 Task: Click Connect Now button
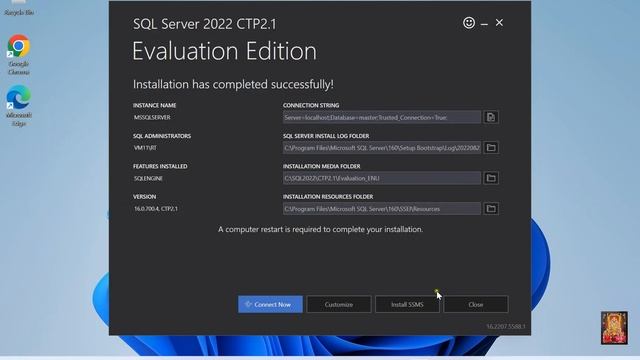[x=270, y=304]
